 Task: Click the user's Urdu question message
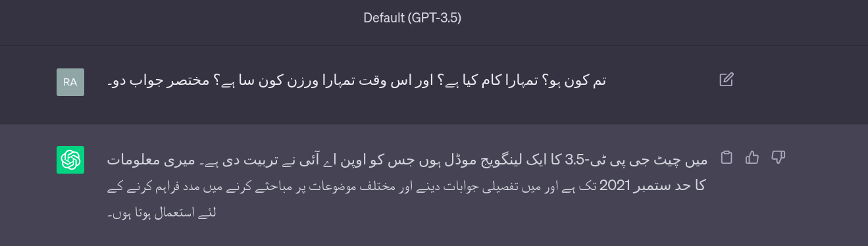356,82
